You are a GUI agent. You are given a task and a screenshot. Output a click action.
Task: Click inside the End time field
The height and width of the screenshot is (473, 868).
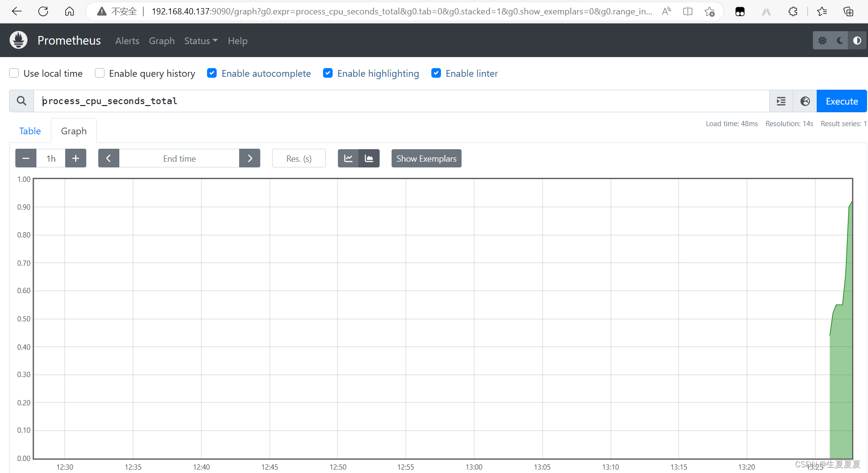(179, 158)
